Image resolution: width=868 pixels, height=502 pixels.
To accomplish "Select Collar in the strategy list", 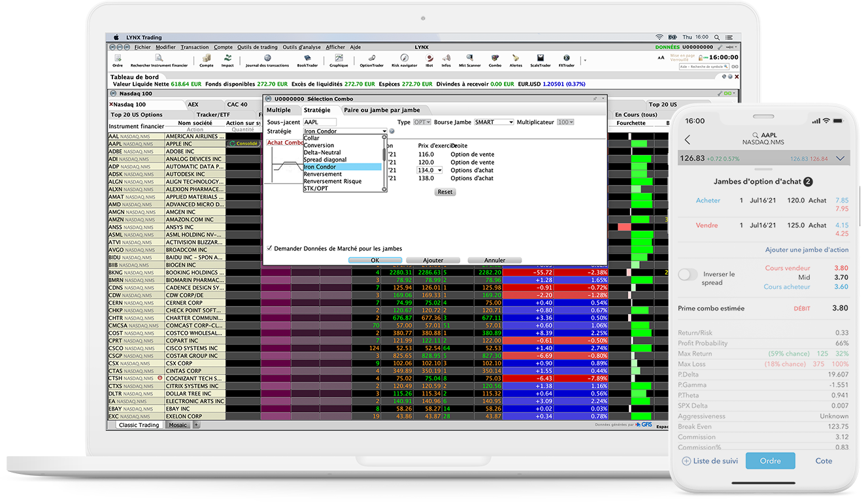I will tap(342, 138).
